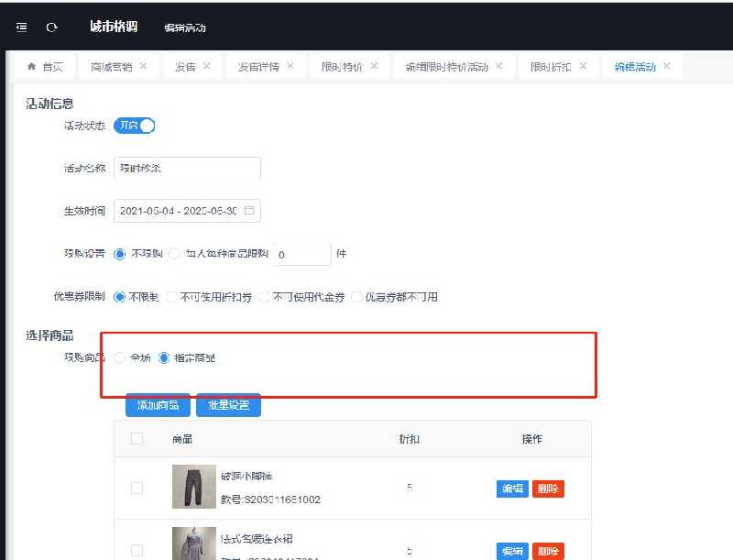The image size is (733, 560).
Task: Collapse the sidebar with the menu icon
Action: [21, 27]
